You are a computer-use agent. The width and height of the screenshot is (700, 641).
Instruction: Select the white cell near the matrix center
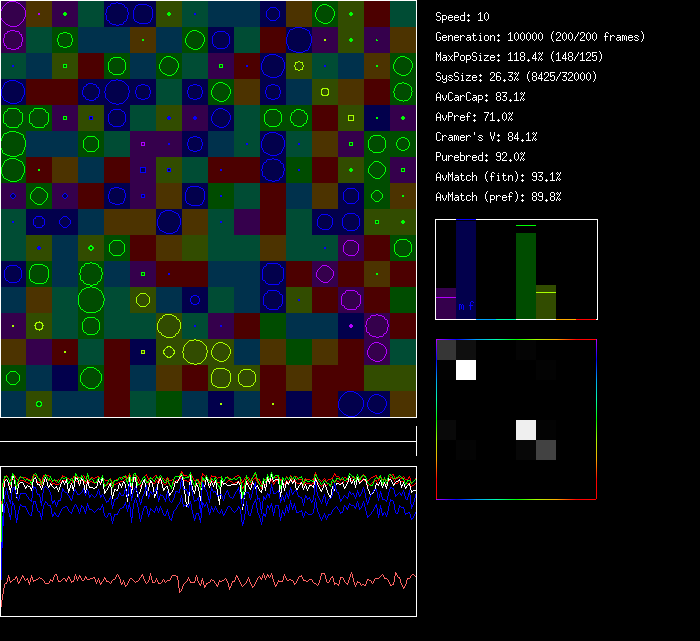point(526,430)
